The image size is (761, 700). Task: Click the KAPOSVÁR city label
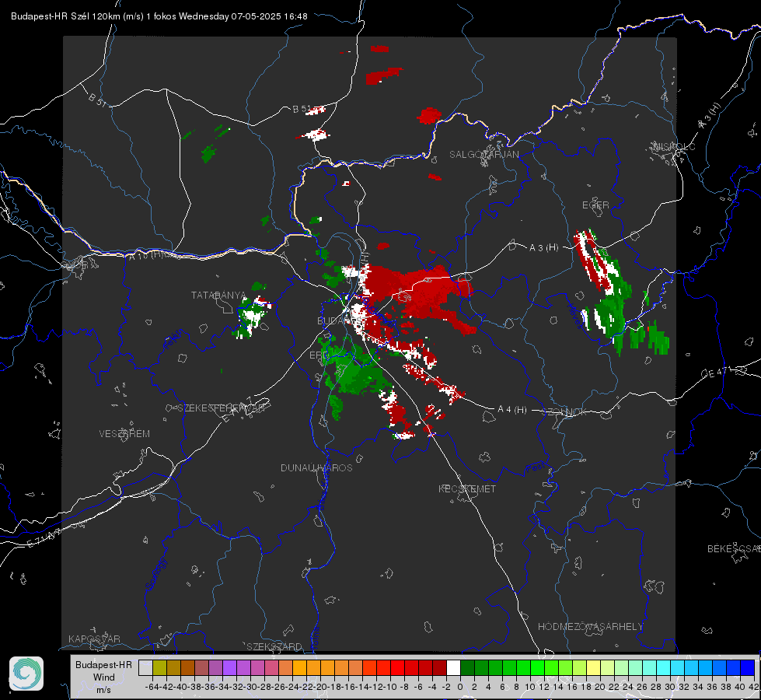[x=94, y=639]
